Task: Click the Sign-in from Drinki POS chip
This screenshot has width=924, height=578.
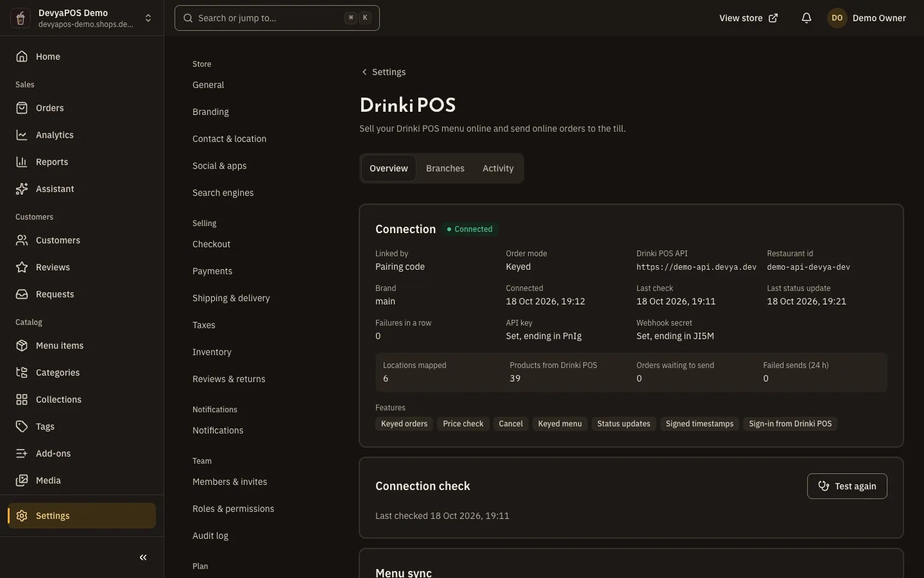Action: (791, 424)
